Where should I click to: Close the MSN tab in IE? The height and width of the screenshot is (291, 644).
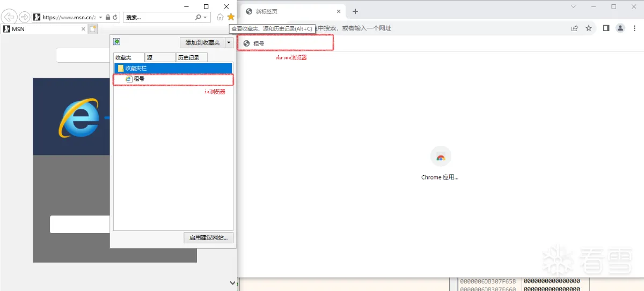(83, 29)
